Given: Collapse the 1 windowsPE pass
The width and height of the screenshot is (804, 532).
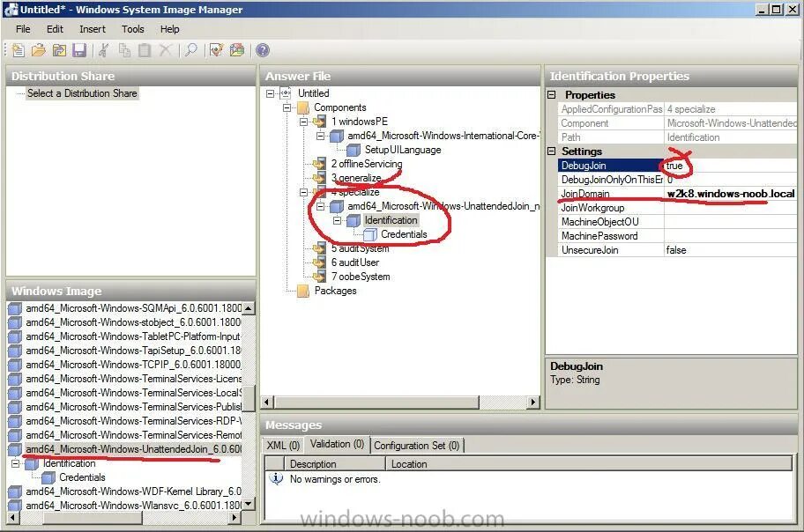Looking at the screenshot, I should click(x=303, y=122).
